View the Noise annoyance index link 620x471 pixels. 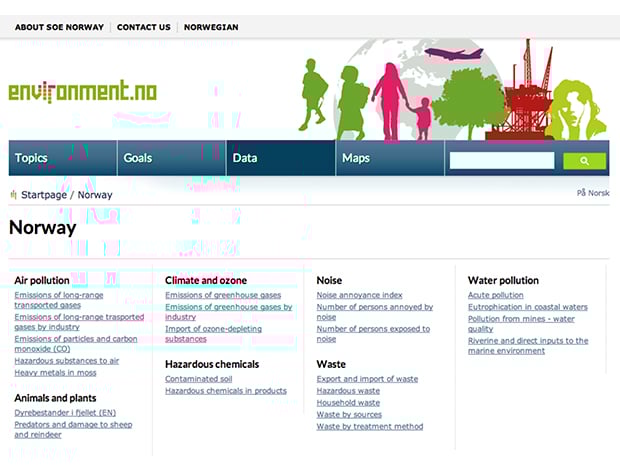[x=359, y=295]
